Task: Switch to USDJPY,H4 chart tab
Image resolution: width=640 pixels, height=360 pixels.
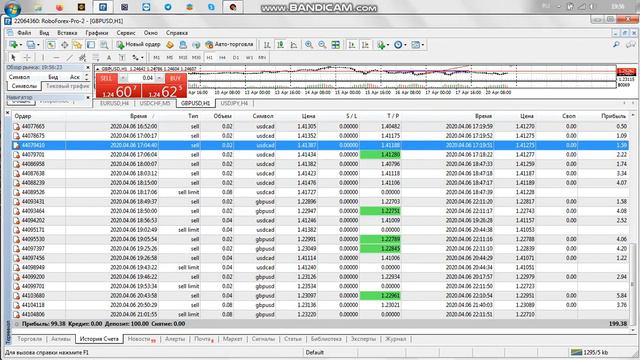Action: click(x=234, y=103)
